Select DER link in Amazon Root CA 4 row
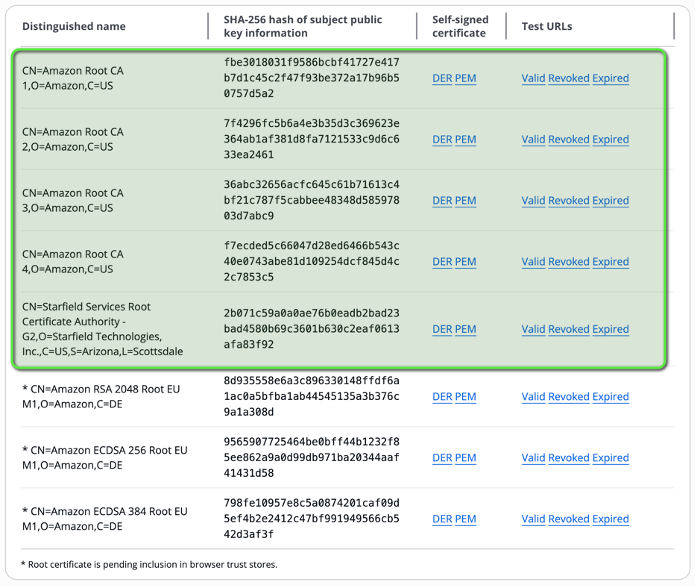The height and width of the screenshot is (586, 698). pos(444,262)
